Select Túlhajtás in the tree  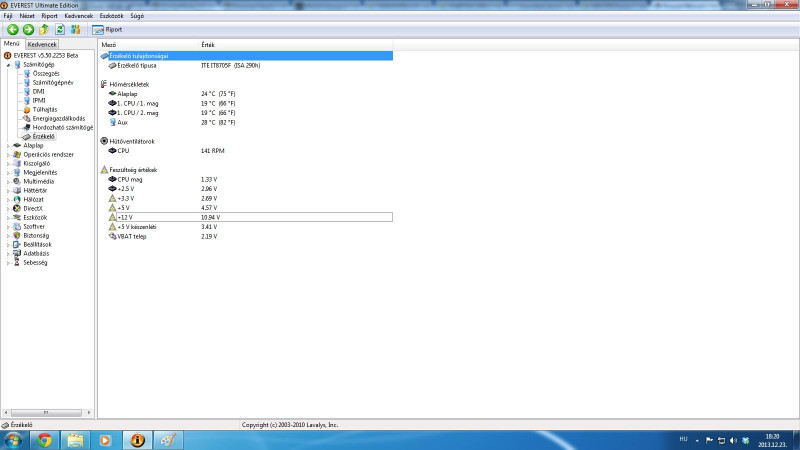[x=45, y=110]
